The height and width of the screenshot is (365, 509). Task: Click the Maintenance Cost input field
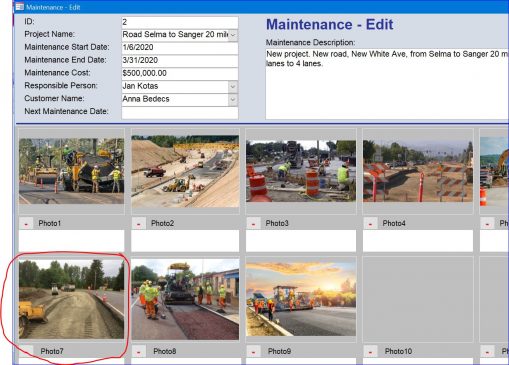[180, 73]
